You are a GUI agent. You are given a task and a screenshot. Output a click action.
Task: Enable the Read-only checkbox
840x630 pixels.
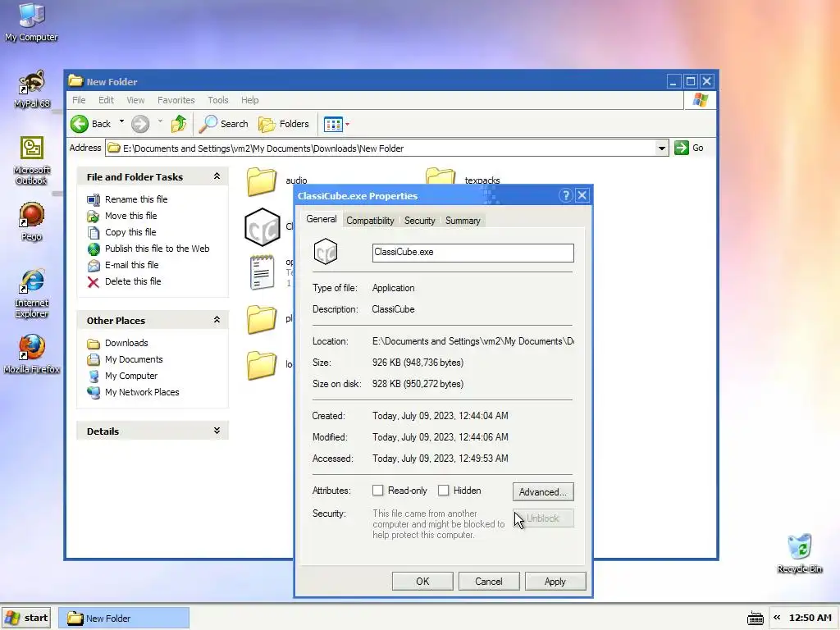pos(377,491)
